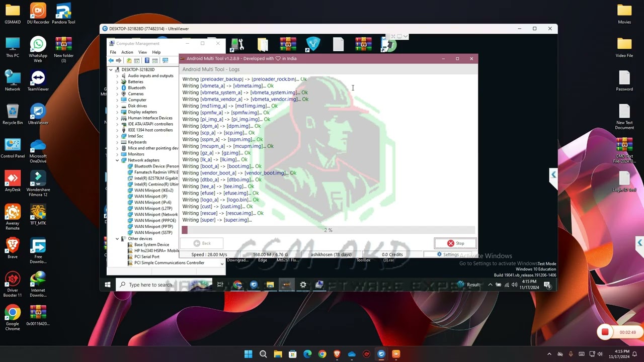
Task: Select WAN Miniport (PPPOE) device
Action: pos(155,221)
